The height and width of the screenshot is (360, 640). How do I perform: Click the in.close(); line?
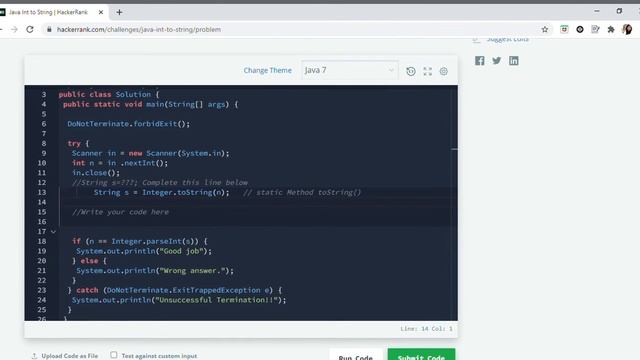[96, 173]
